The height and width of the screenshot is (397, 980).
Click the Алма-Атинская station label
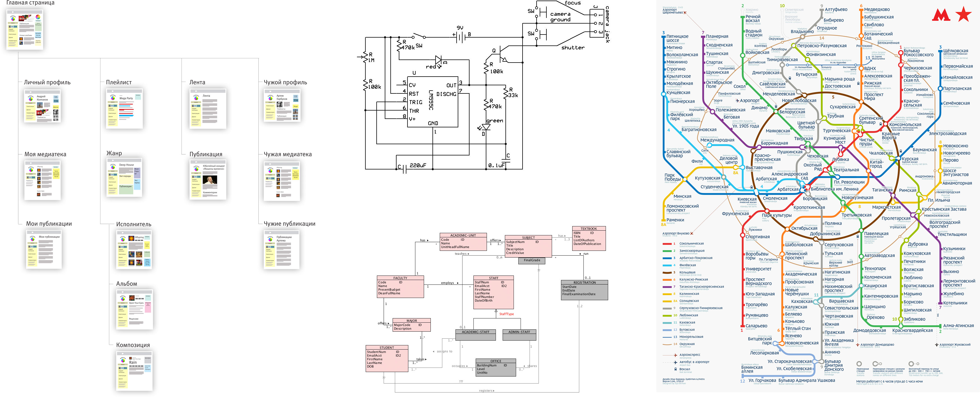pos(958,325)
